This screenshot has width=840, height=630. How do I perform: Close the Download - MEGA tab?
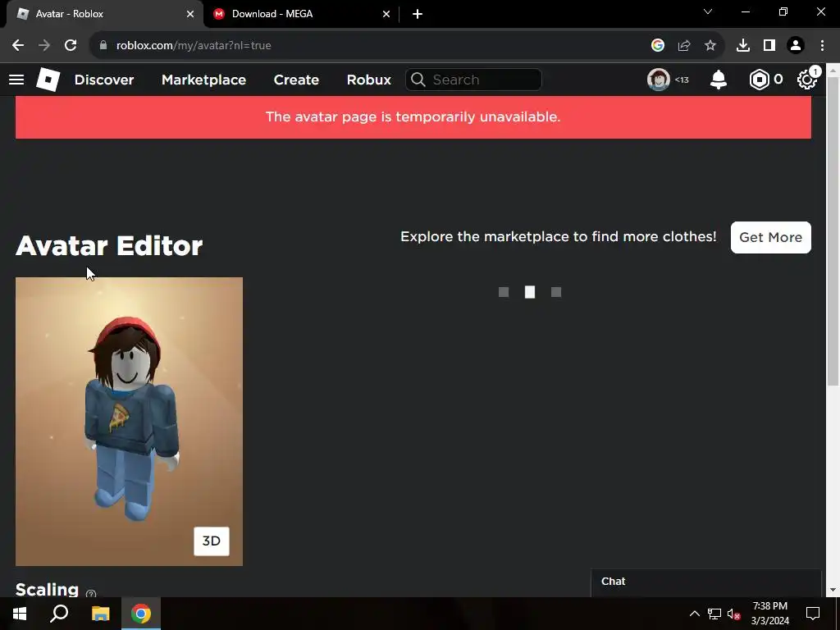(386, 14)
